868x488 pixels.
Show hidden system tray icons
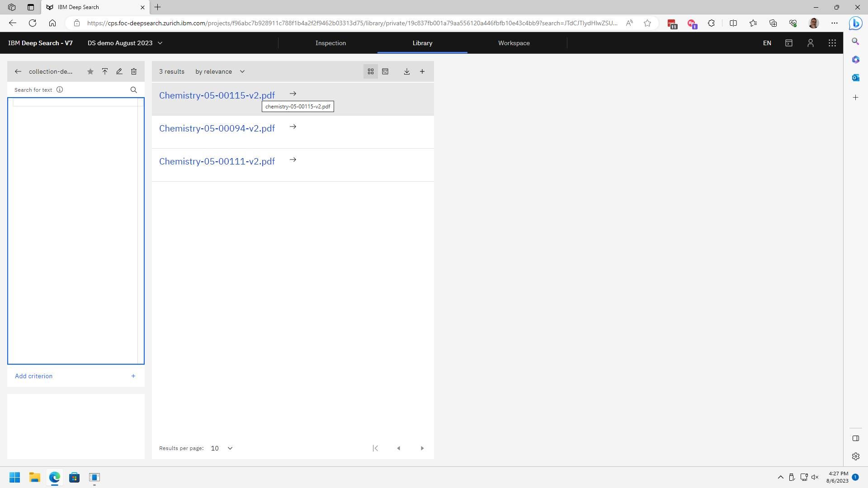(781, 477)
